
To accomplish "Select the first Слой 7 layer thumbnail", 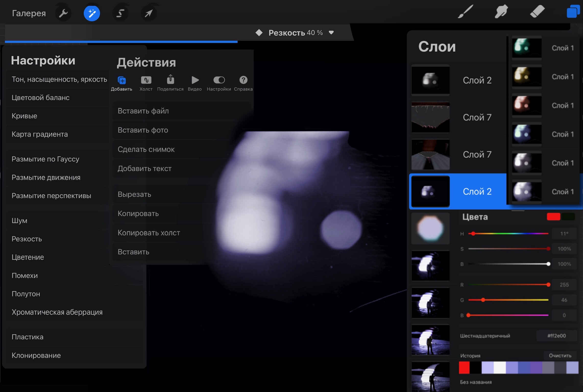I will click(x=430, y=117).
